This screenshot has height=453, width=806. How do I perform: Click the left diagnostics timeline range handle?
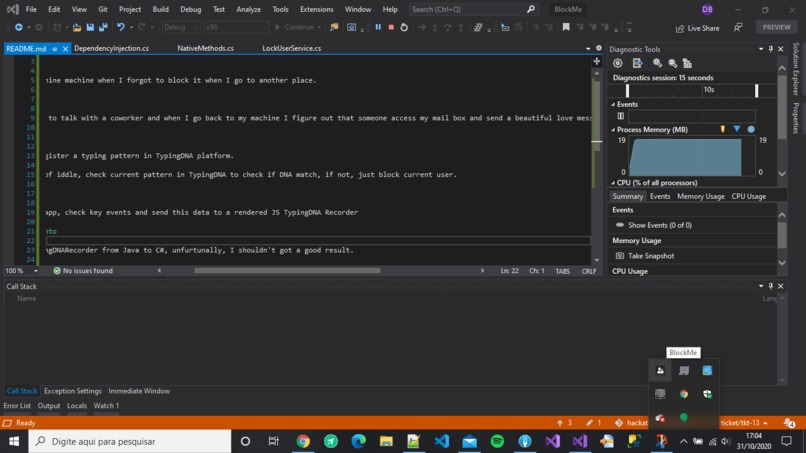627,90
